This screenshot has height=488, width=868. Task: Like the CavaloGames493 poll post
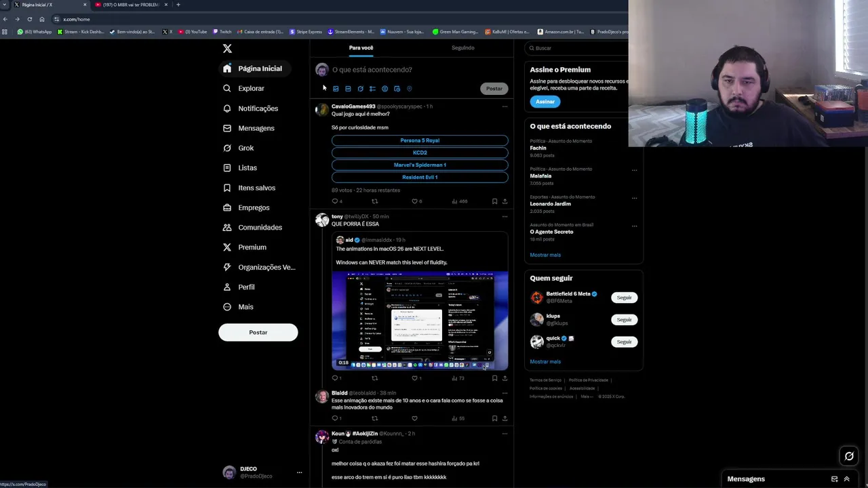tap(414, 201)
